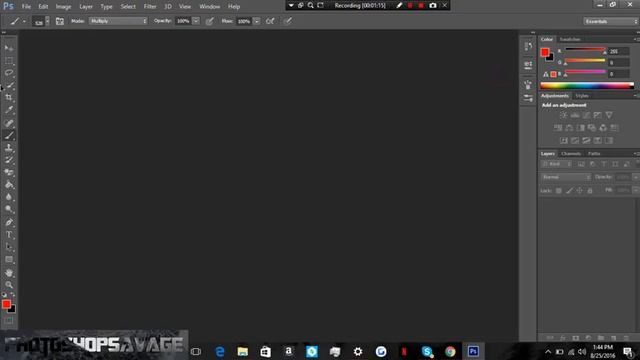Select the Eyedropper tool

pyautogui.click(x=9, y=110)
